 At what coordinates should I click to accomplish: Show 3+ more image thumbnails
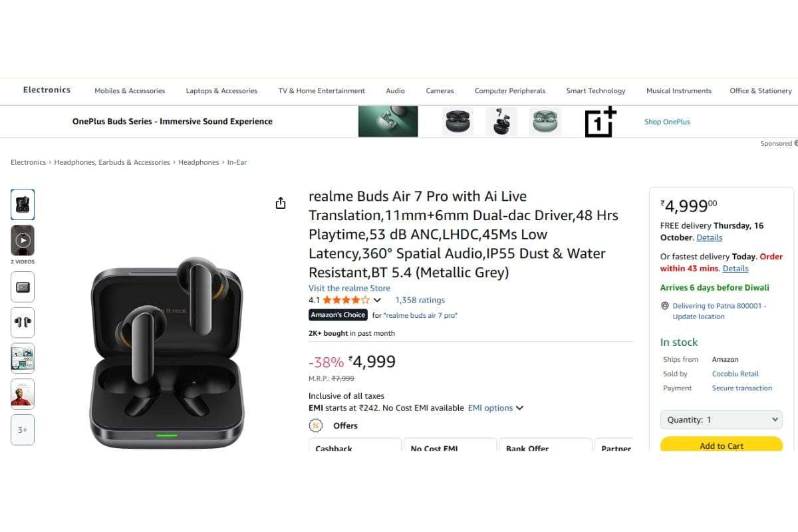[x=23, y=430]
